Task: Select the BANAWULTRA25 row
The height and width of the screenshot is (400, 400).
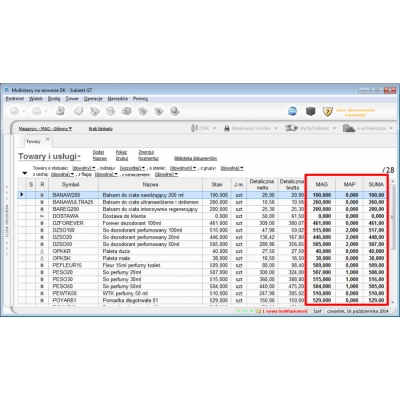Action: coord(202,202)
